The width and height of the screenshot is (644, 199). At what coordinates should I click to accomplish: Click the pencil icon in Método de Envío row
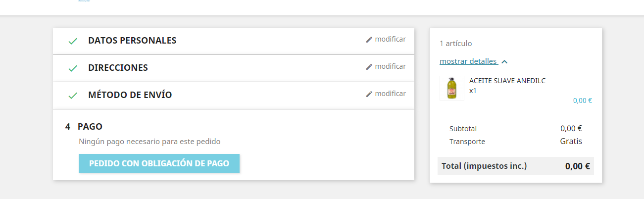[369, 94]
